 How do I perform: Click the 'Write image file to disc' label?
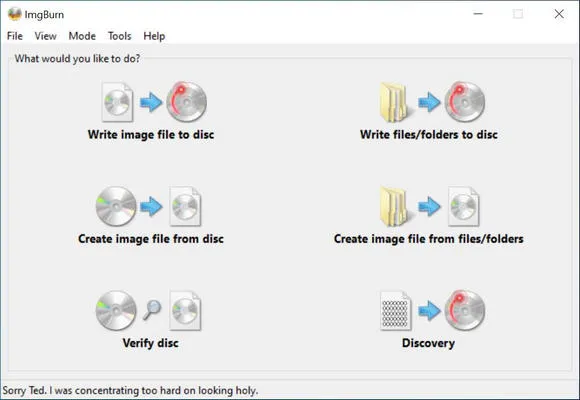pyautogui.click(x=151, y=134)
